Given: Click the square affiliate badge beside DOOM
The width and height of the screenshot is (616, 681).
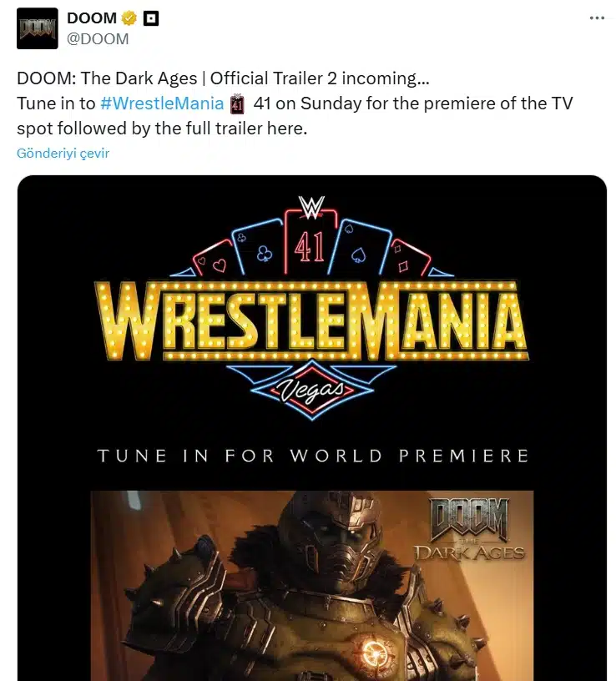Looking at the screenshot, I should (x=151, y=18).
